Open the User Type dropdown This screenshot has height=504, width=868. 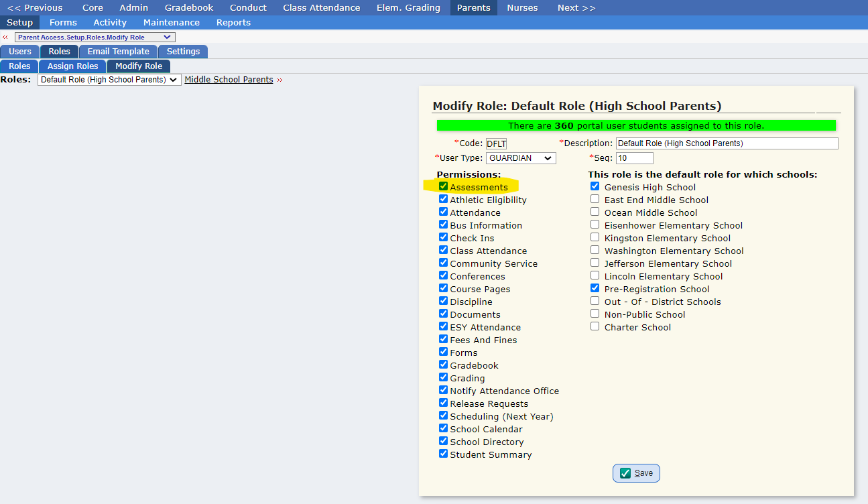coord(521,157)
